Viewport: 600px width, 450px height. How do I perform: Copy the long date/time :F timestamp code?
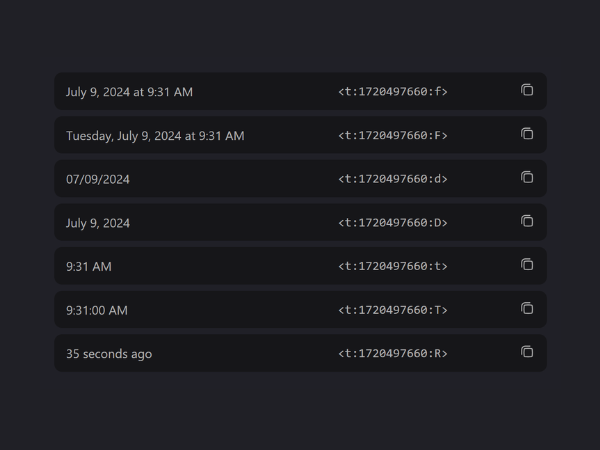click(x=527, y=134)
